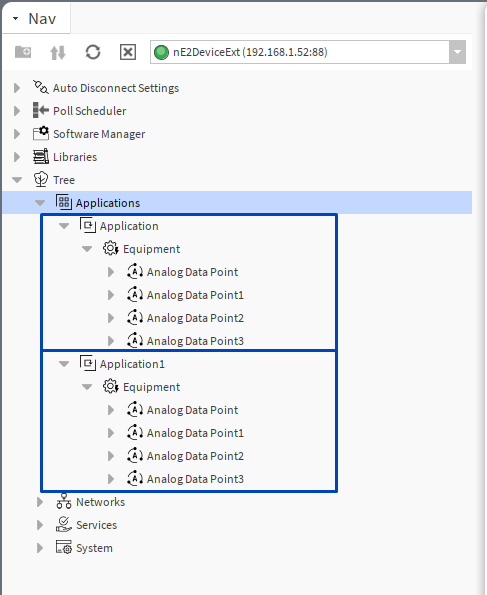The height and width of the screenshot is (595, 487).
Task: Click the Auto Disconnect Settings plug icon
Action: pos(41,87)
